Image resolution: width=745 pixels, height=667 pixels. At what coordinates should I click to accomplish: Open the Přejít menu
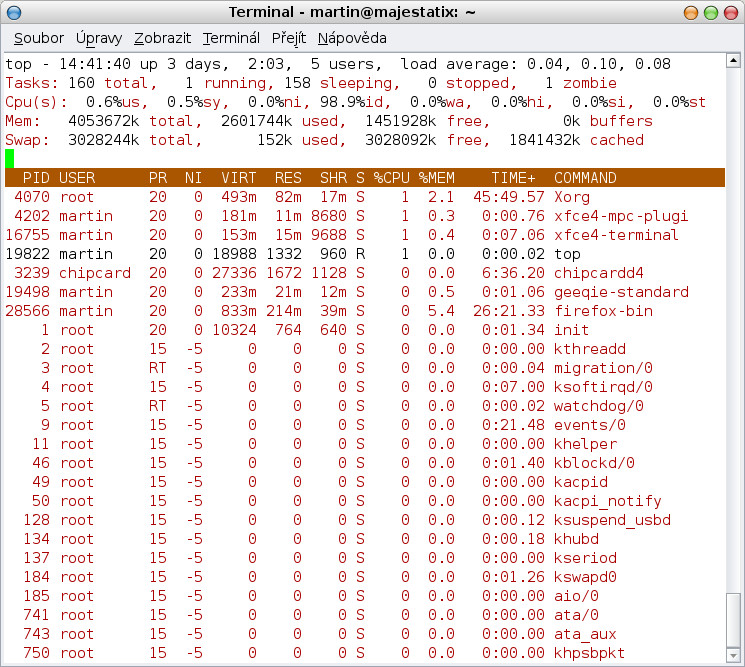tap(288, 38)
